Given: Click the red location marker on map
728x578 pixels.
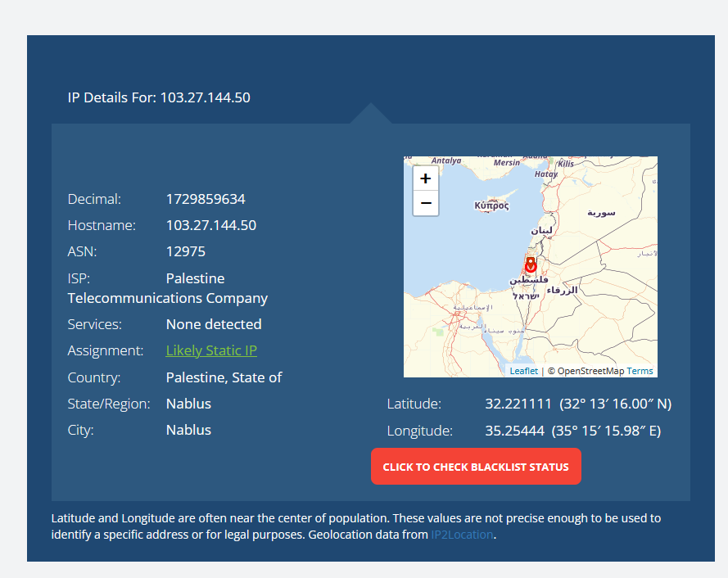Looking at the screenshot, I should (x=531, y=264).
